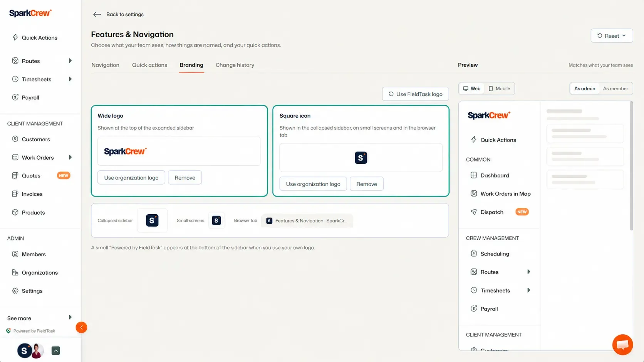This screenshot has width=644, height=362.
Task: Click the Quotes item with NEW badge
Action: tap(40, 176)
